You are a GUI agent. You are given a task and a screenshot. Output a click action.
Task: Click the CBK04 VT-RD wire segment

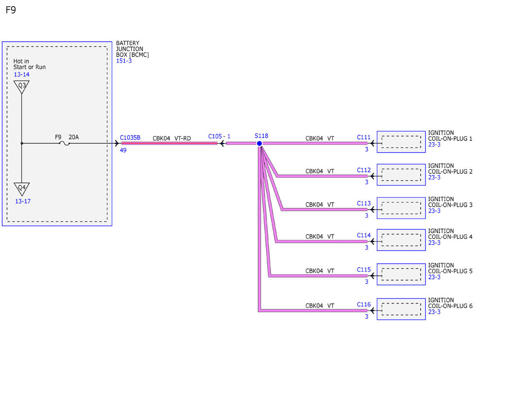point(169,143)
